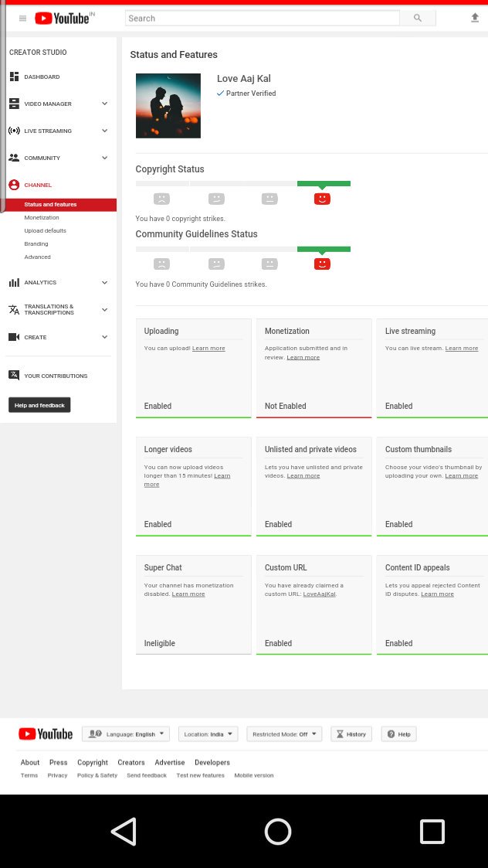Click Learn more in Super Chat card
The height and width of the screenshot is (868, 488).
[x=188, y=594]
